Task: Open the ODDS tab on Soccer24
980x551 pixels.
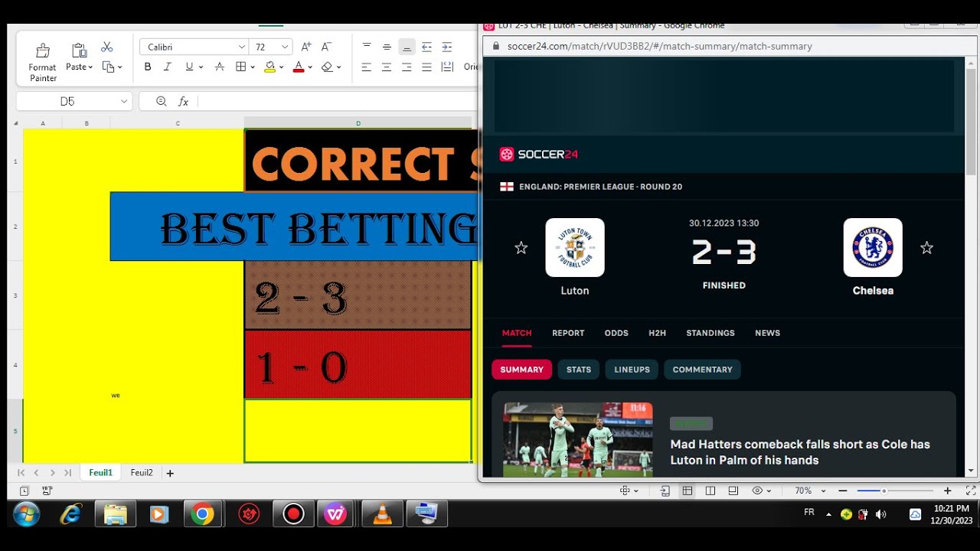Action: click(616, 333)
